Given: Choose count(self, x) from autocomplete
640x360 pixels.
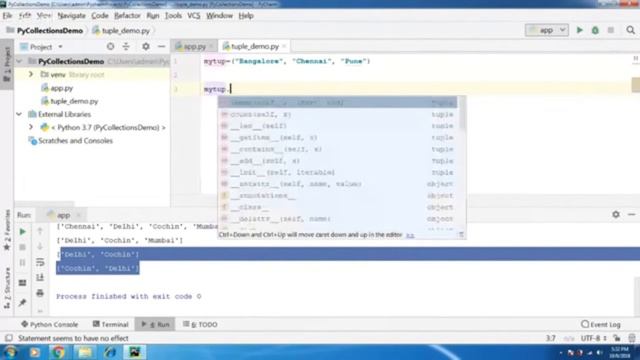Looking at the screenshot, I should (337, 114).
